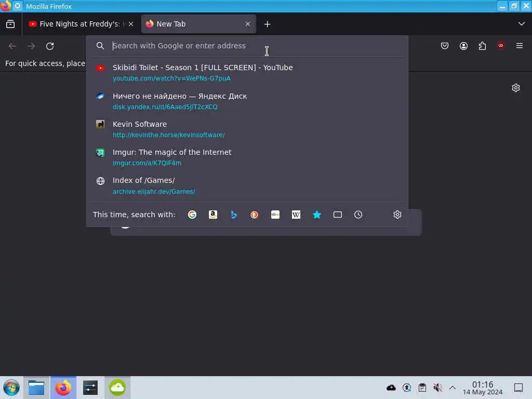
Task: Go back one page
Action: click(x=12, y=46)
